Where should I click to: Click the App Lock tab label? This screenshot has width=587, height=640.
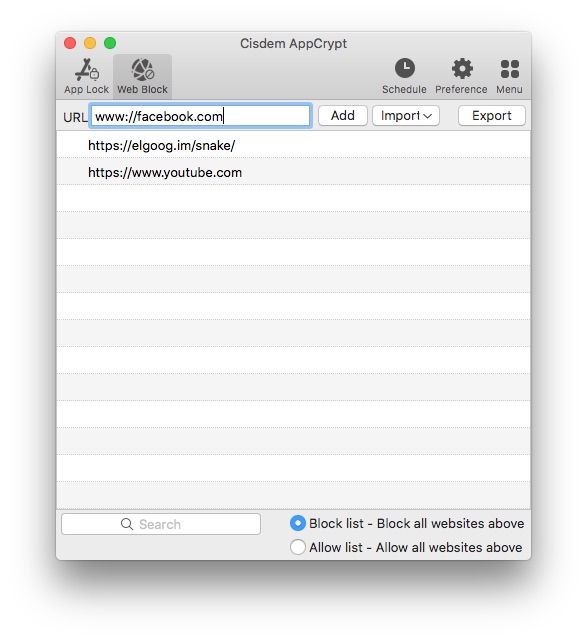point(87,89)
